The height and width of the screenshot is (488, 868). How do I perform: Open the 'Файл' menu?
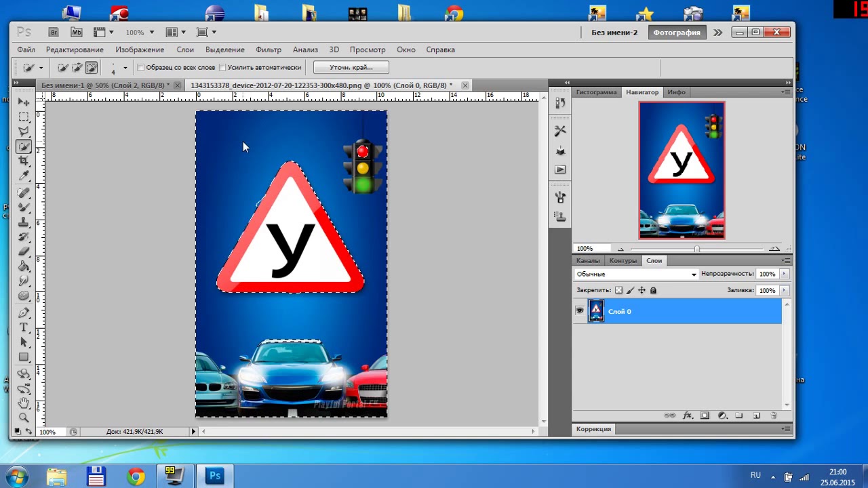pos(26,49)
